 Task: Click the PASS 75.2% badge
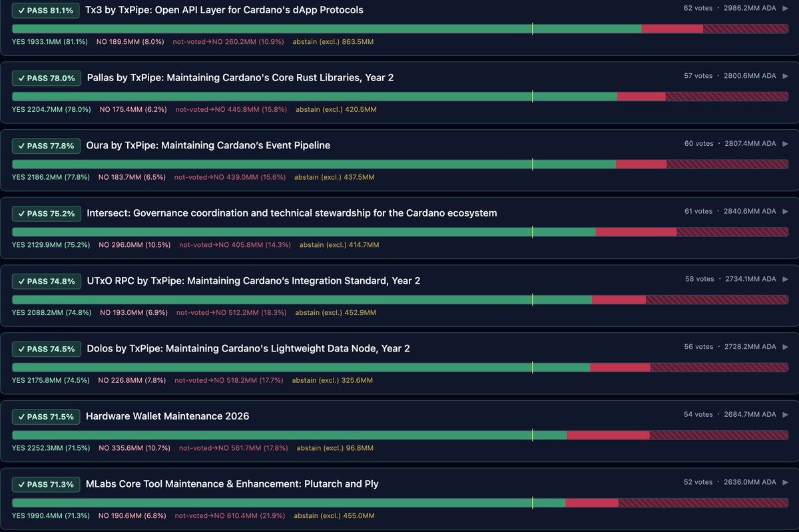pyautogui.click(x=47, y=214)
